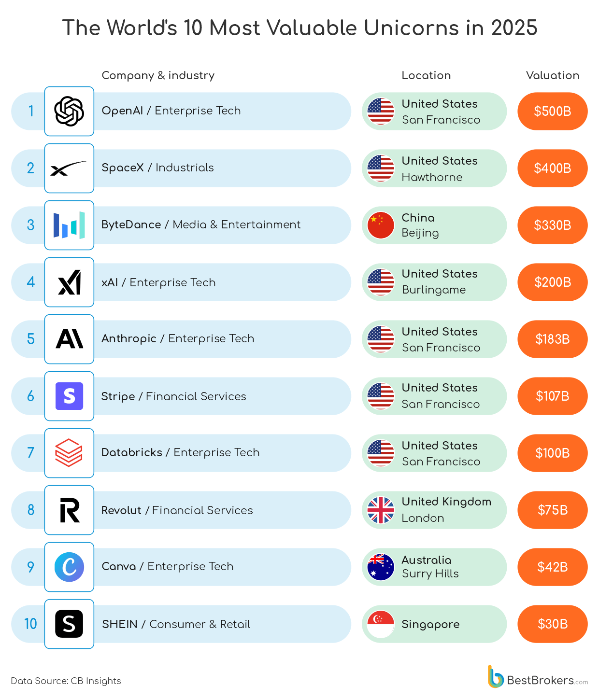The height and width of the screenshot is (700, 599).
Task: Click the United Kingdom flag icon
Action: (x=381, y=510)
